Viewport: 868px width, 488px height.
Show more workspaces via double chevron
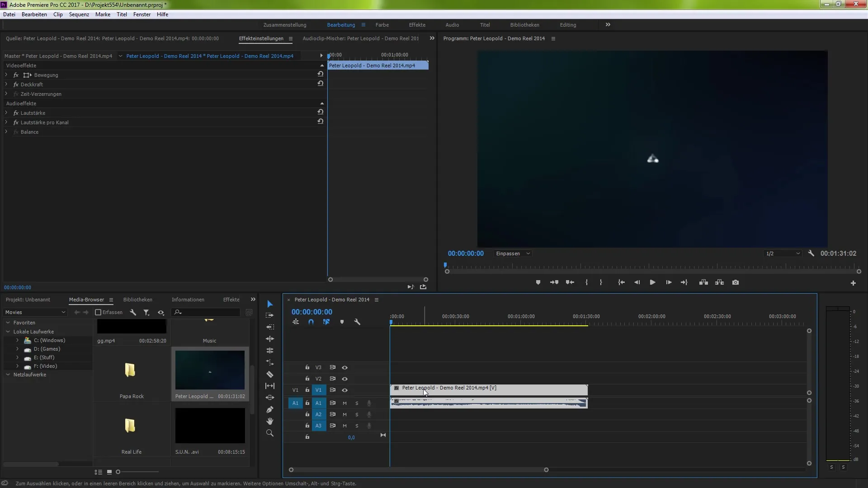(608, 25)
